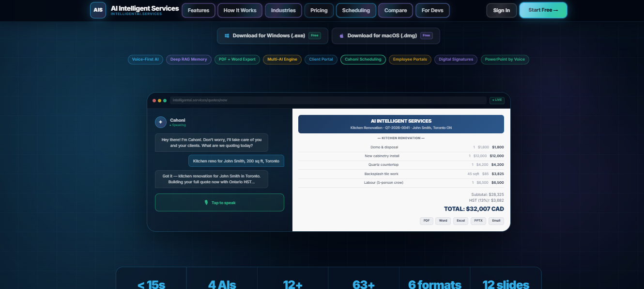
Task: Click the mockup browser address bar
Action: point(328,100)
